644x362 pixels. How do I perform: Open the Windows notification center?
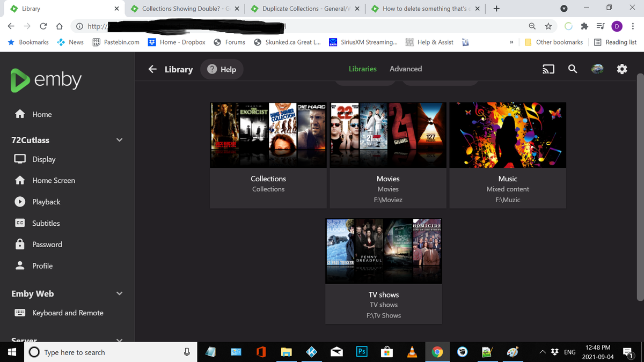pyautogui.click(x=628, y=352)
